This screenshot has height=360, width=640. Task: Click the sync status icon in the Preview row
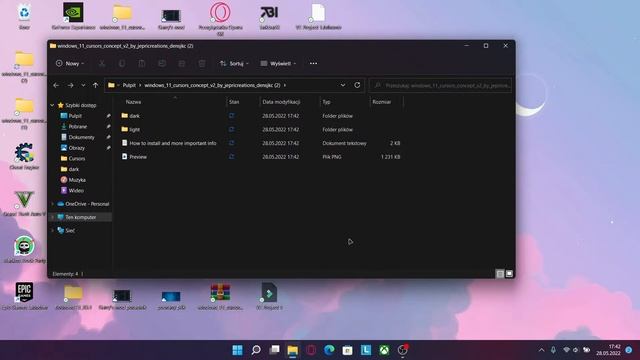coord(231,157)
